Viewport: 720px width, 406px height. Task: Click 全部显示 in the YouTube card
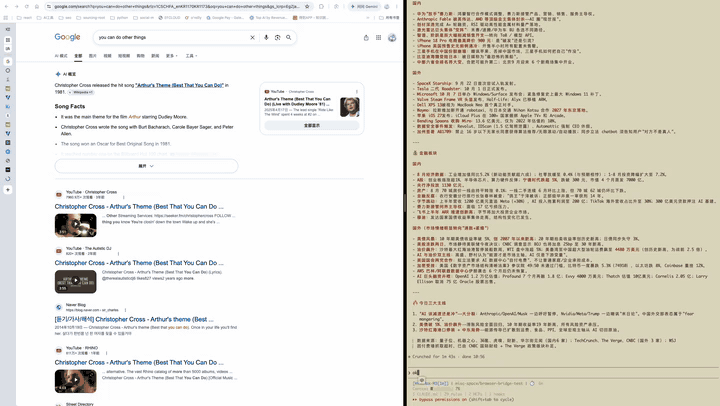pos(312,125)
